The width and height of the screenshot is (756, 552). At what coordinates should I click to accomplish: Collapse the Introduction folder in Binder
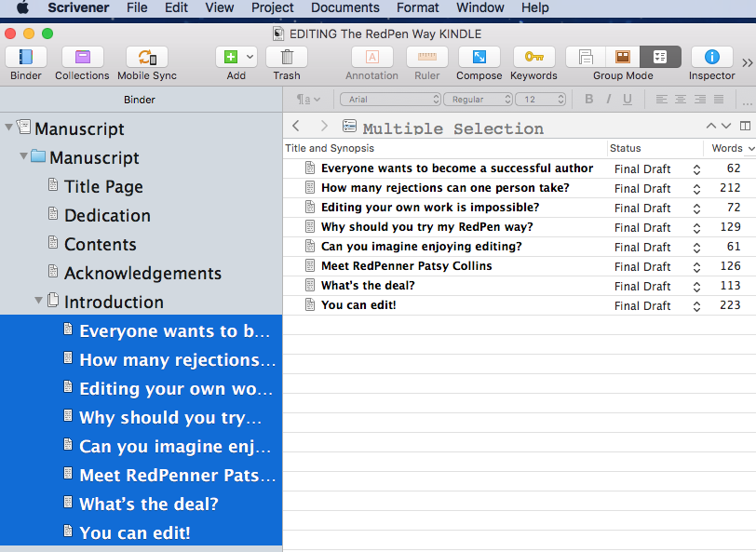coord(39,302)
